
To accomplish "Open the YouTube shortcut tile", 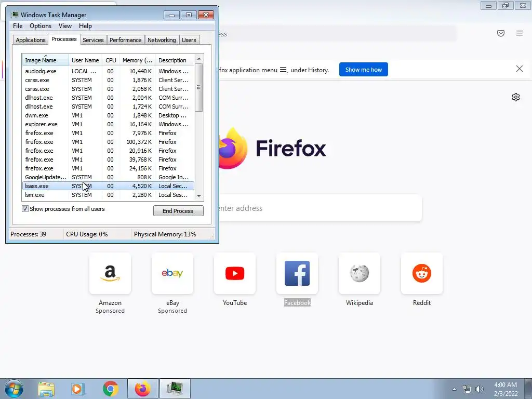I will pyautogui.click(x=235, y=273).
